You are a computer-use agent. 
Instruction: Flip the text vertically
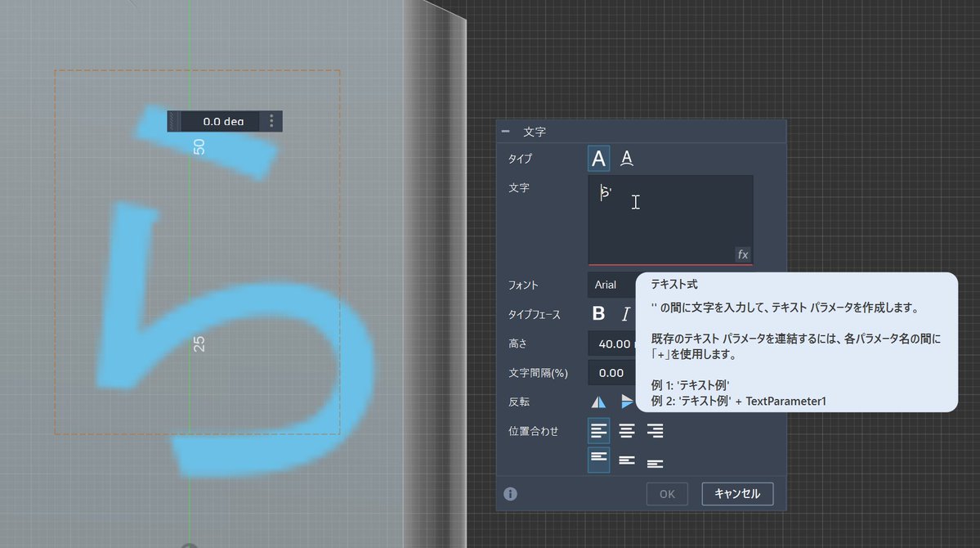click(x=626, y=402)
